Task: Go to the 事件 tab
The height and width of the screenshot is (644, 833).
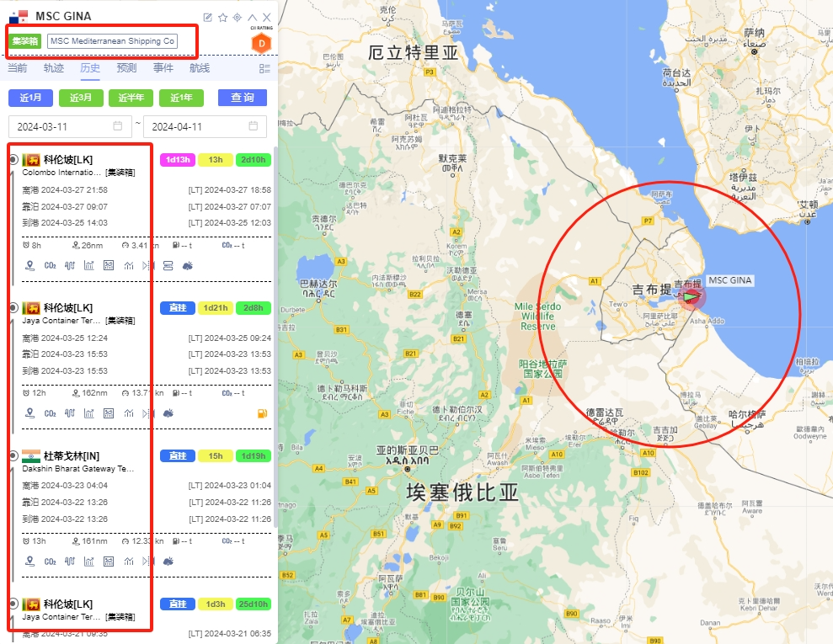Action: (163, 68)
